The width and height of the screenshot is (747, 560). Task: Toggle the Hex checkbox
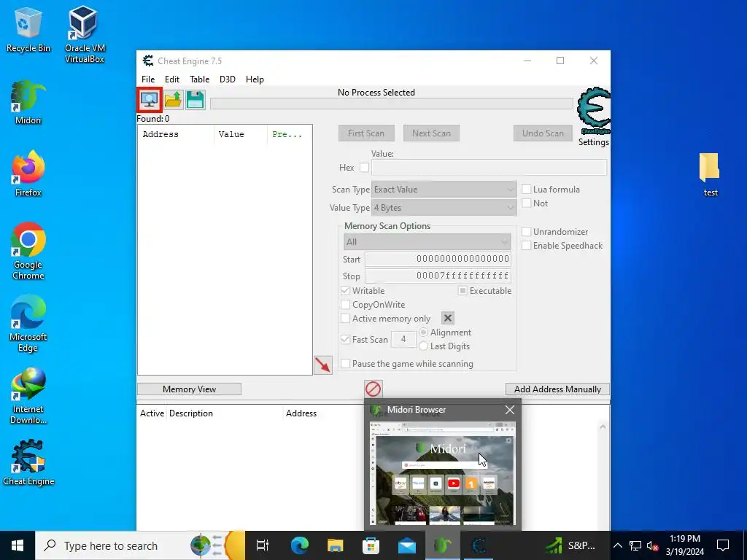(x=365, y=168)
